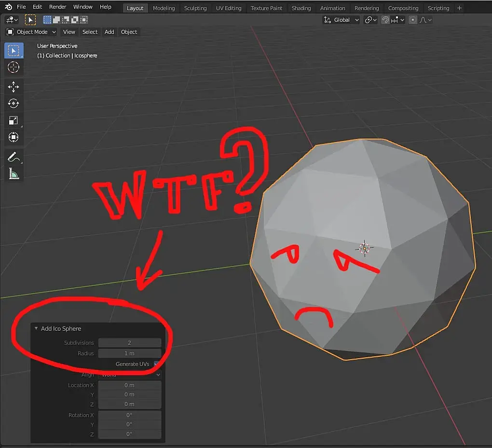
Task: Open the Render menu
Action: tap(58, 7)
